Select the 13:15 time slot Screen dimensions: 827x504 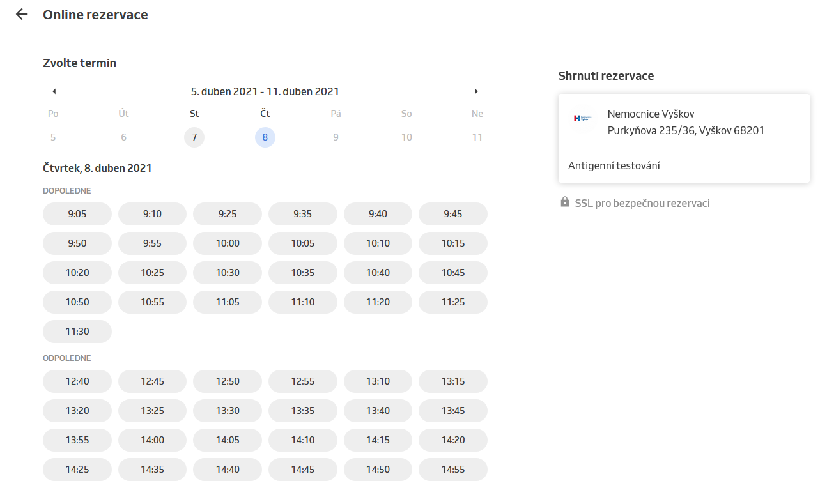click(452, 381)
